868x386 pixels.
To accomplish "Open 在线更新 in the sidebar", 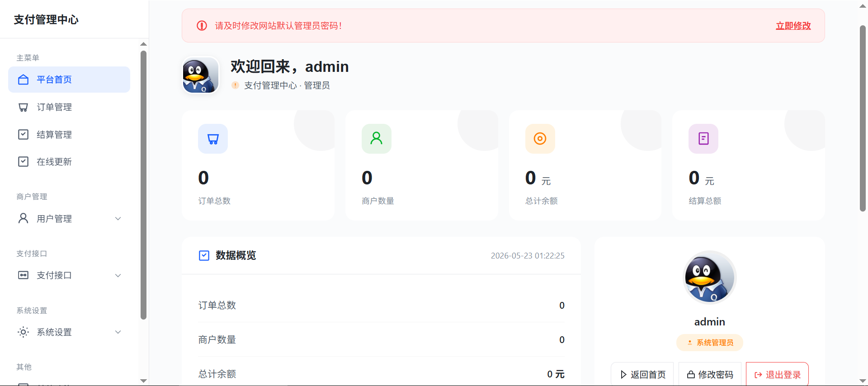I will 69,161.
